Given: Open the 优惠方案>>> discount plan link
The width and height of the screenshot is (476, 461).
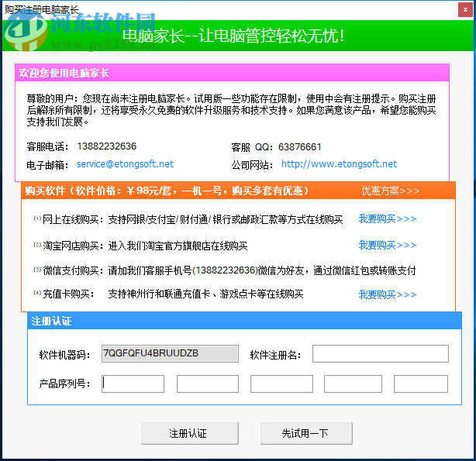Looking at the screenshot, I should [391, 191].
